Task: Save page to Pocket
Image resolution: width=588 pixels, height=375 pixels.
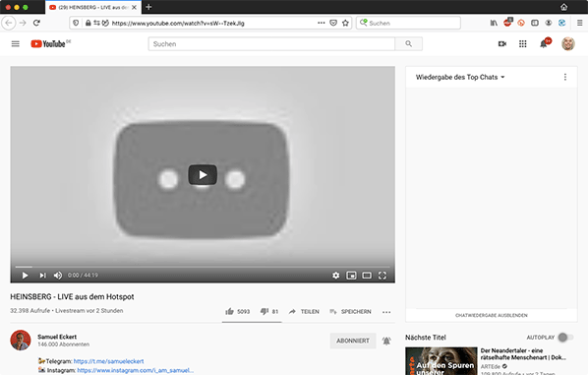Action: point(333,23)
